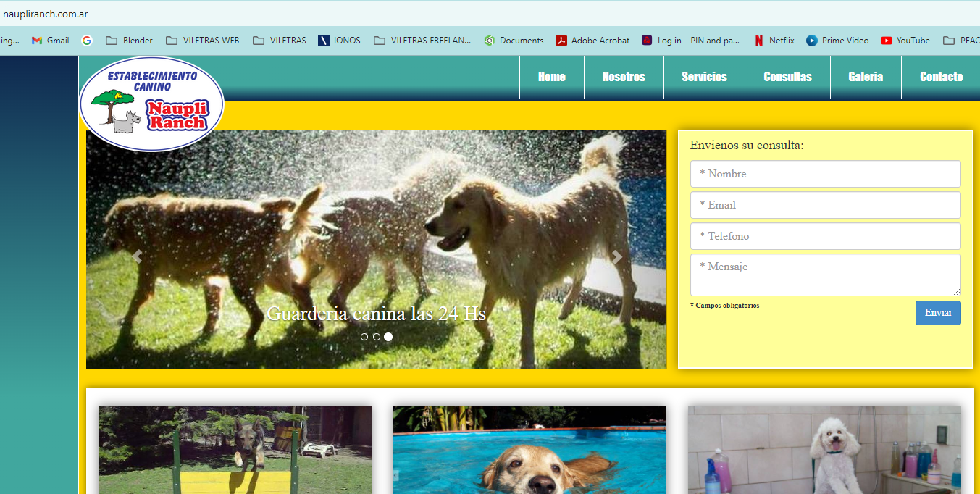Open the IONOS bookmark
This screenshot has width=980, height=494.
pyautogui.click(x=339, y=41)
